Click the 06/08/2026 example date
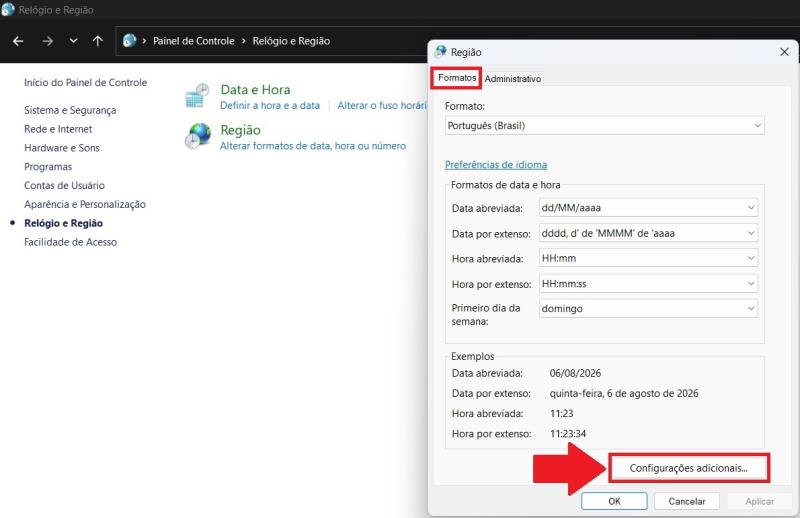Image resolution: width=800 pixels, height=518 pixels. 576,373
